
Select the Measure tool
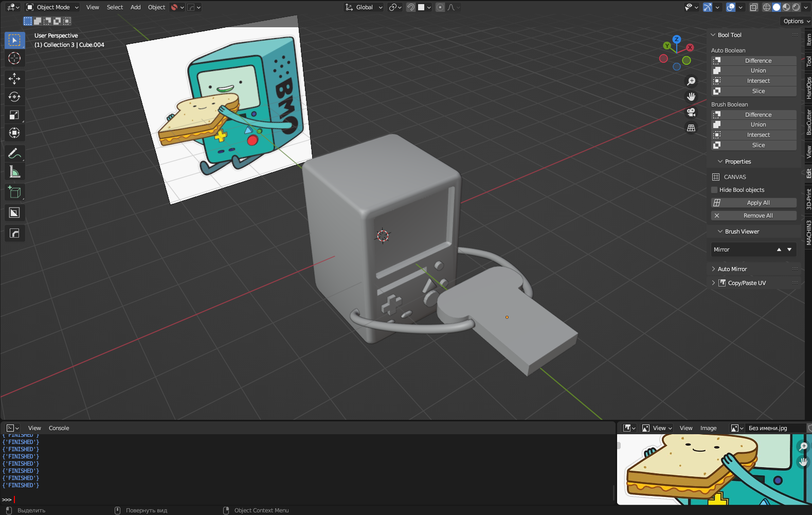pos(14,172)
